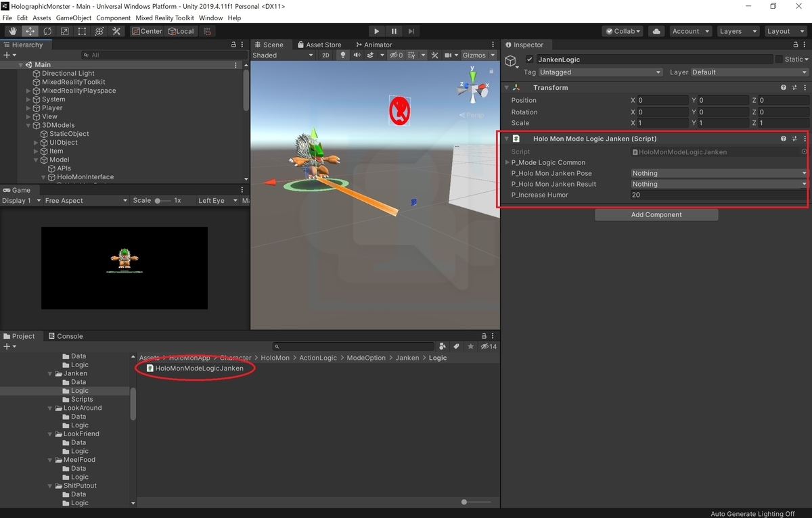Select the Hand tool
812x518 pixels.
click(x=13, y=31)
